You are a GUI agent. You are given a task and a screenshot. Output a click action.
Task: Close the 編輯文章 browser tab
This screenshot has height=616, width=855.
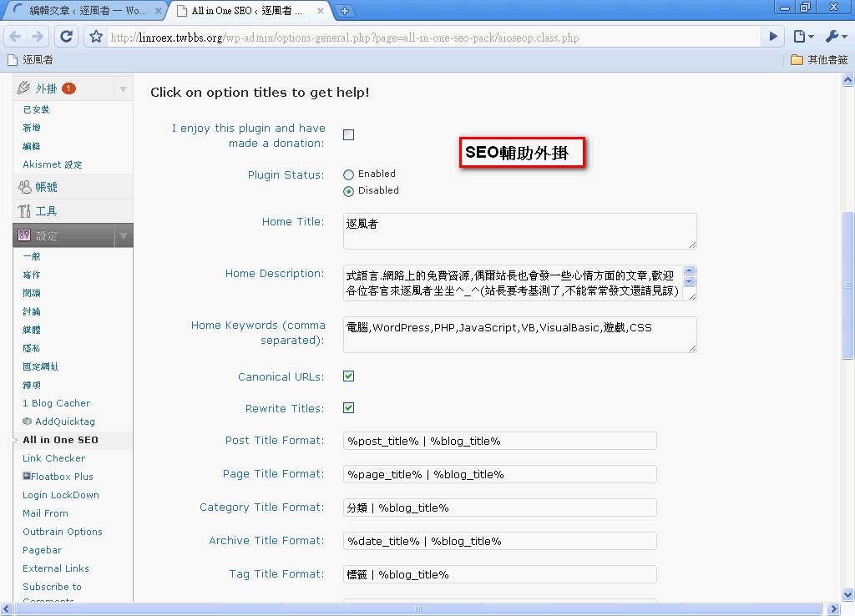158,10
